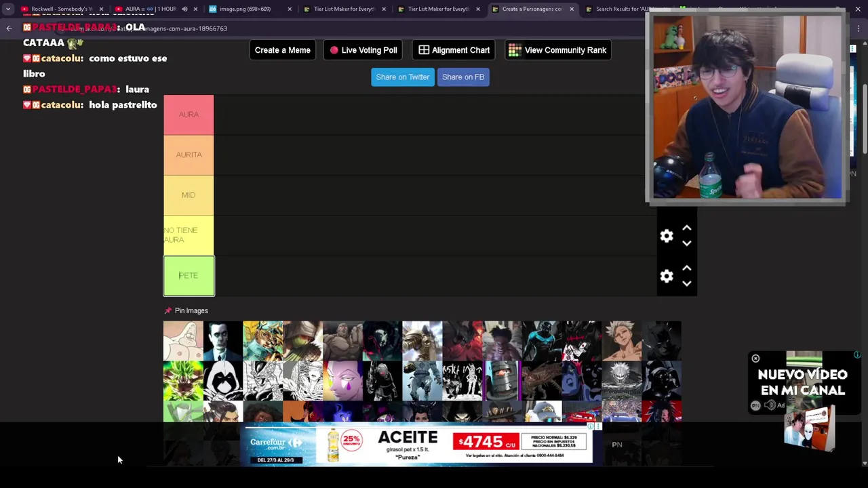This screenshot has width=868, height=488.
Task: Open ad info icon on video ad
Action: tap(857, 355)
